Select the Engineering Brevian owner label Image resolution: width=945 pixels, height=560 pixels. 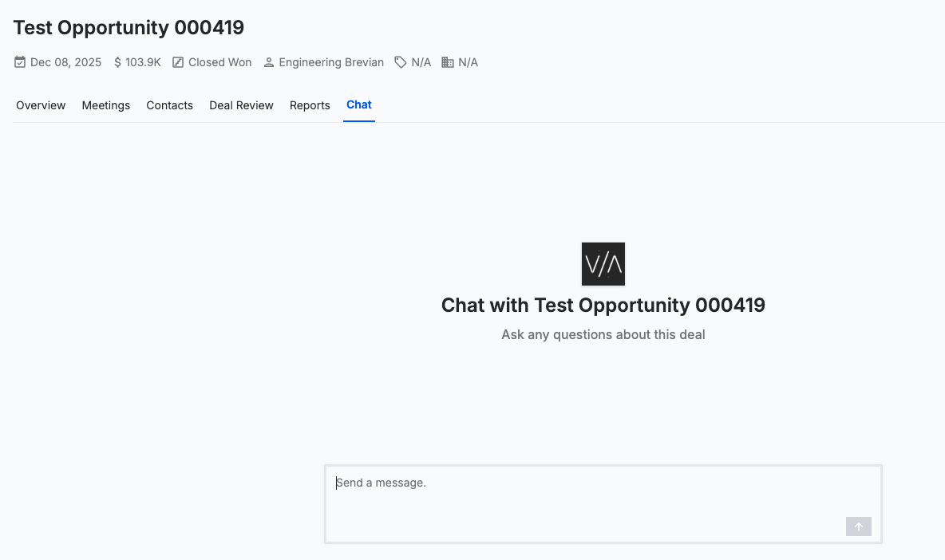[331, 61]
